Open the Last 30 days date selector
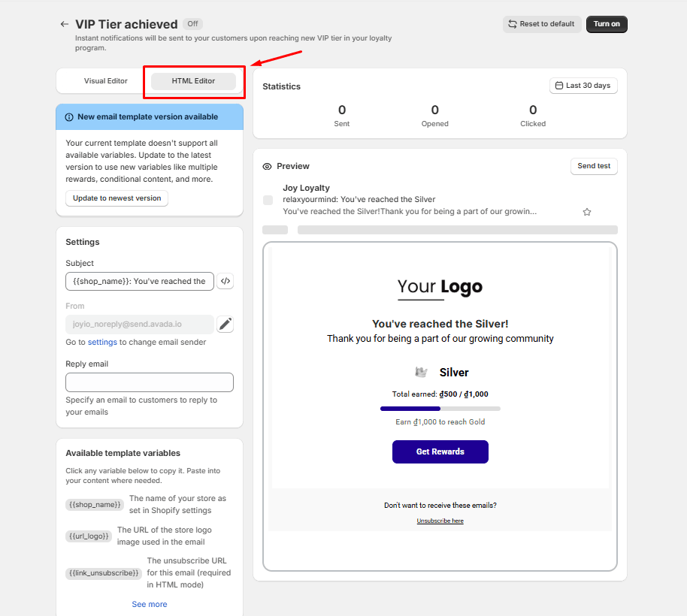This screenshot has width=687, height=616. click(583, 86)
